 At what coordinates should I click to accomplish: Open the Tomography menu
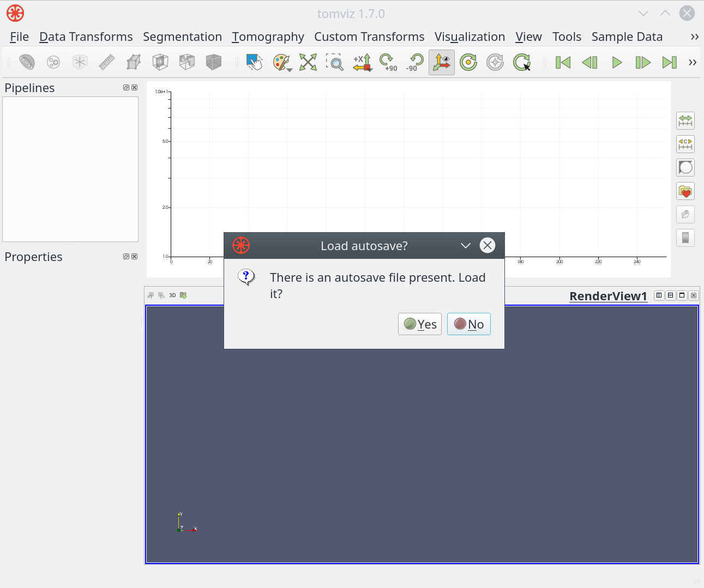[268, 37]
